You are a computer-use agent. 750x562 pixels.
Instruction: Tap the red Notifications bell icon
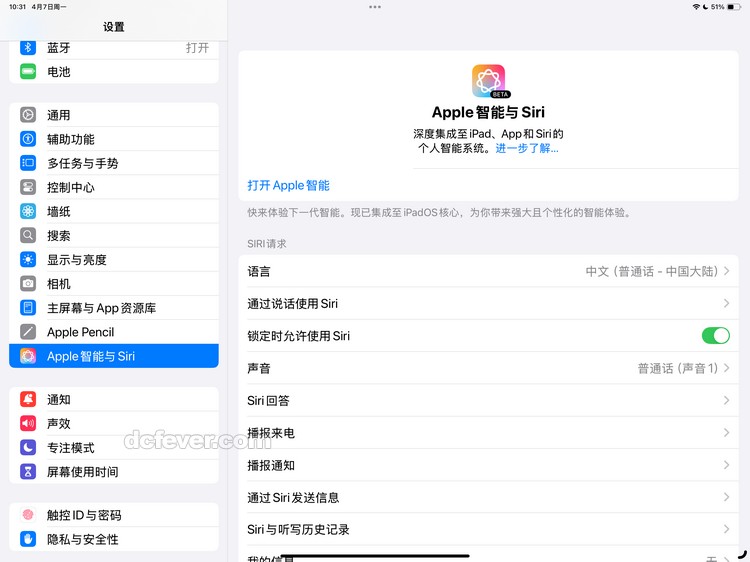(x=28, y=399)
